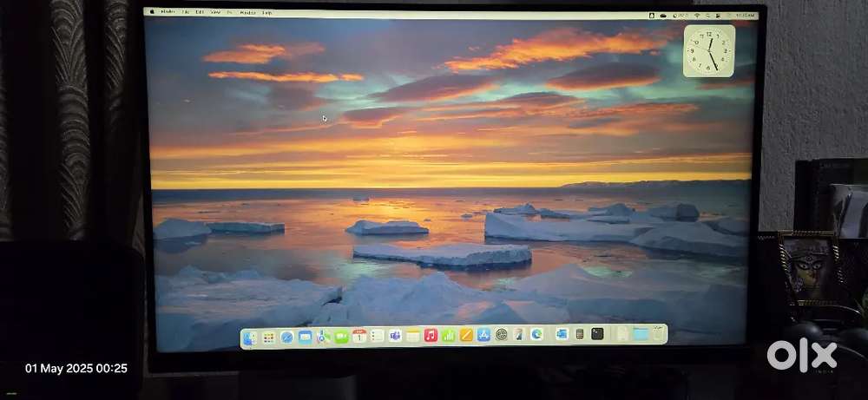Open System Settings gear icon
Viewport: 868px width, 400px height.
tap(502, 335)
